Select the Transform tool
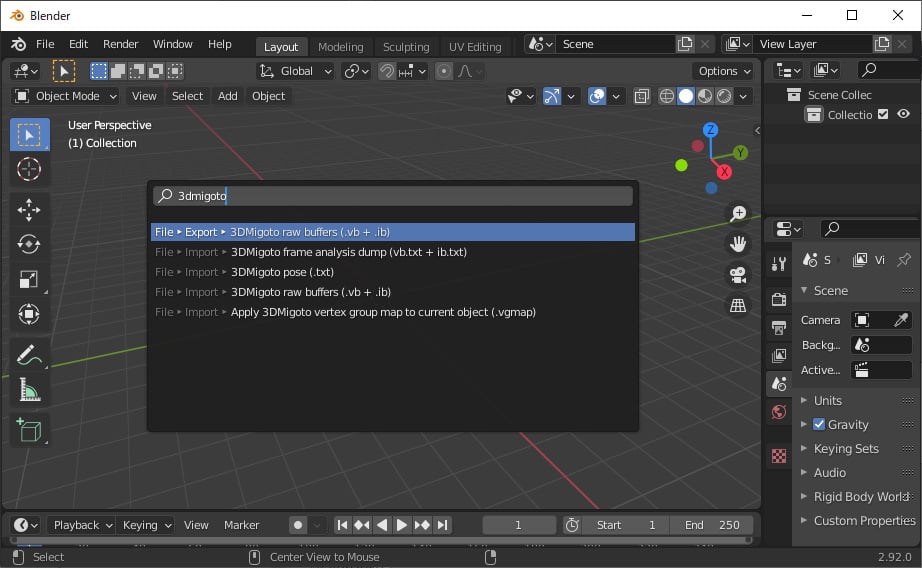This screenshot has height=568, width=922. coord(29,314)
